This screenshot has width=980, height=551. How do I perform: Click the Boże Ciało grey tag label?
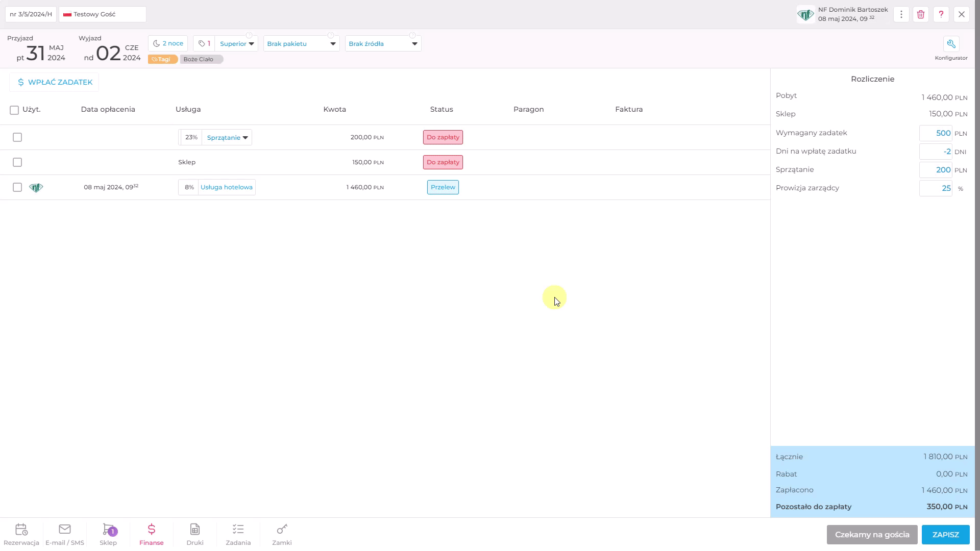click(x=201, y=59)
